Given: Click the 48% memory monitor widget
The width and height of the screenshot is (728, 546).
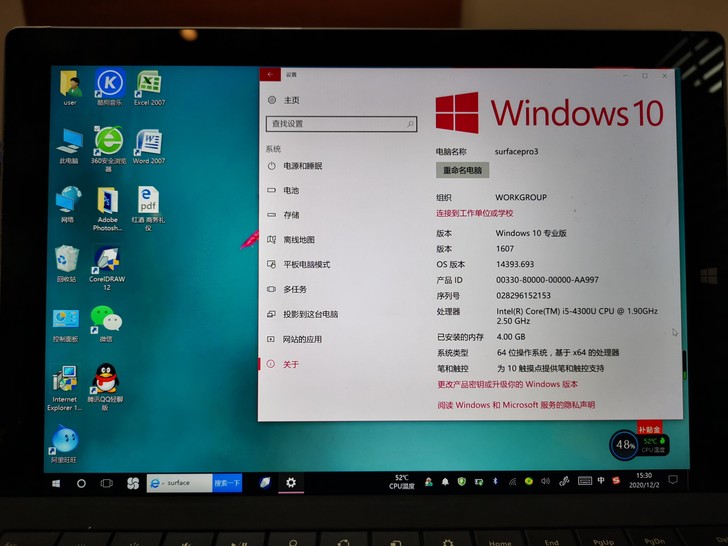Looking at the screenshot, I should (x=625, y=445).
